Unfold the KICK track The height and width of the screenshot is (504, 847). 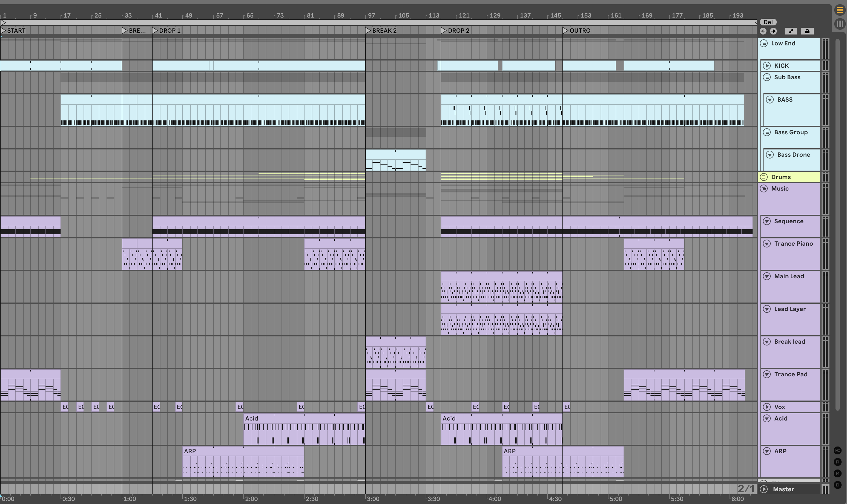pyautogui.click(x=767, y=66)
